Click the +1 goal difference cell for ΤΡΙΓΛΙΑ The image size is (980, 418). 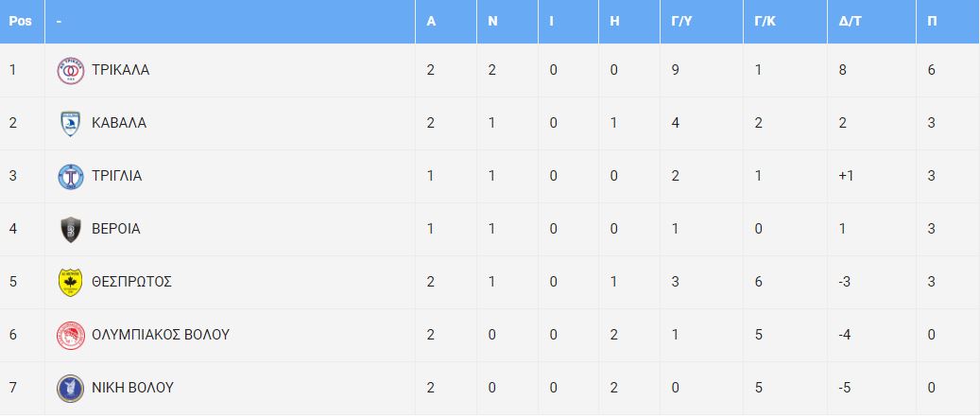tap(846, 176)
